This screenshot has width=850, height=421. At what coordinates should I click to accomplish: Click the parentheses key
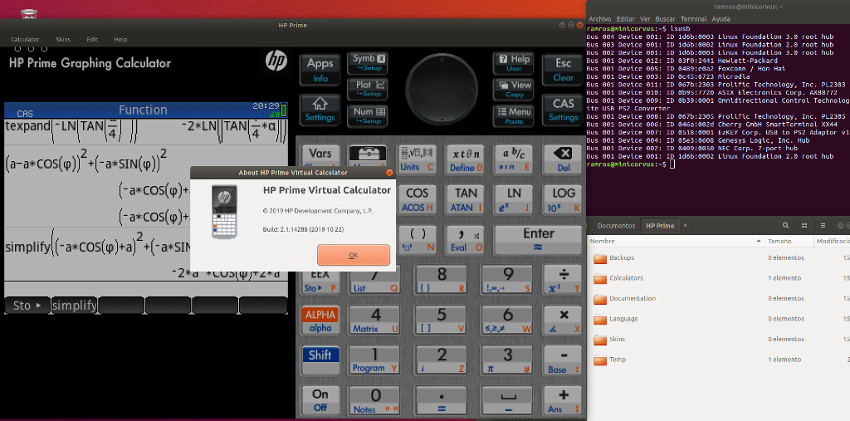[417, 240]
